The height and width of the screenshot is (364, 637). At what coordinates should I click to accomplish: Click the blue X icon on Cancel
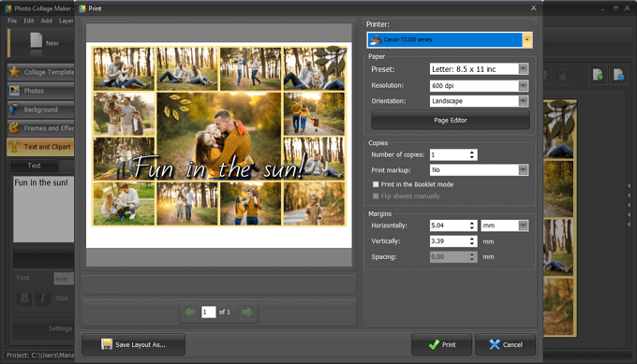click(495, 344)
